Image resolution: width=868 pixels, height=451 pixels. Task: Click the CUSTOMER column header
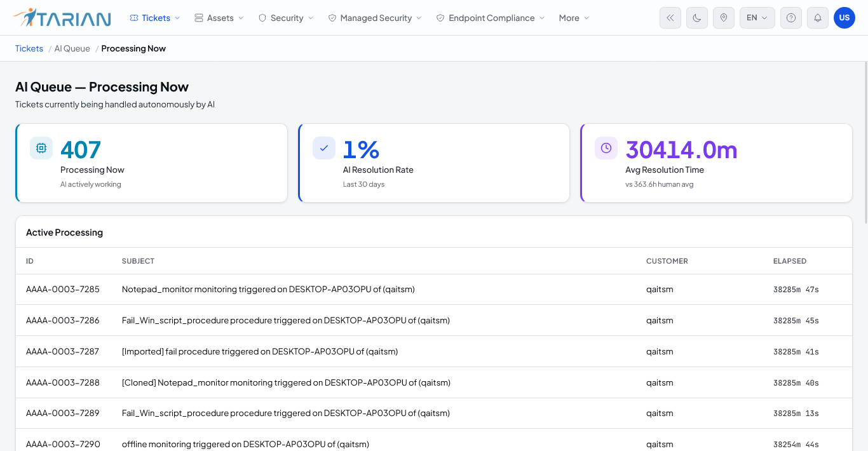pos(667,261)
